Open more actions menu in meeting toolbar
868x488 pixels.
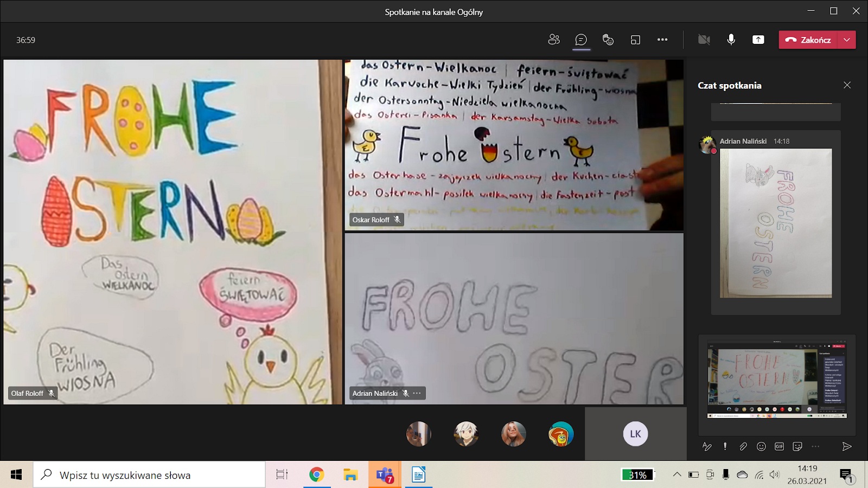pos(662,40)
